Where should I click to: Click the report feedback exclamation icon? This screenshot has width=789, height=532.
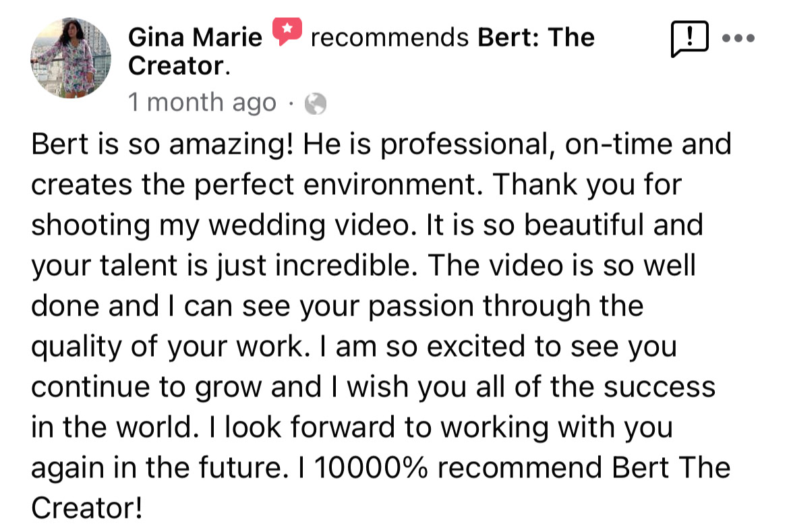point(689,40)
